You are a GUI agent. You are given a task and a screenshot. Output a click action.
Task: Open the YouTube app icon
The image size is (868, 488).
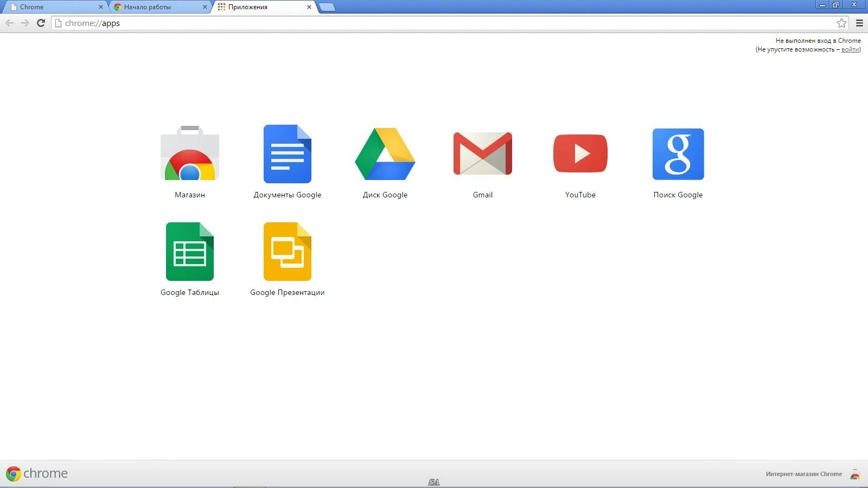[580, 153]
